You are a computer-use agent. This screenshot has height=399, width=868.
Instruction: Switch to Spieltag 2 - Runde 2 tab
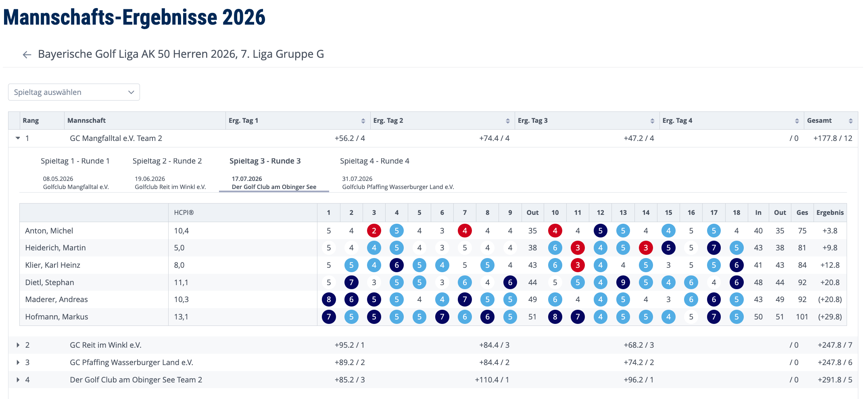(x=170, y=174)
